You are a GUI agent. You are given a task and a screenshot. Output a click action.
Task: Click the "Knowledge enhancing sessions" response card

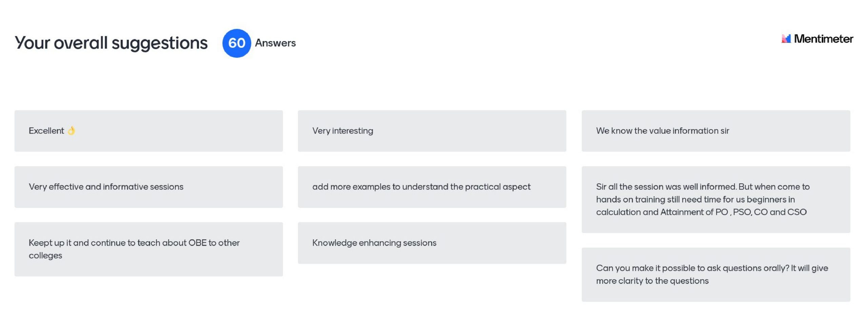click(x=432, y=243)
